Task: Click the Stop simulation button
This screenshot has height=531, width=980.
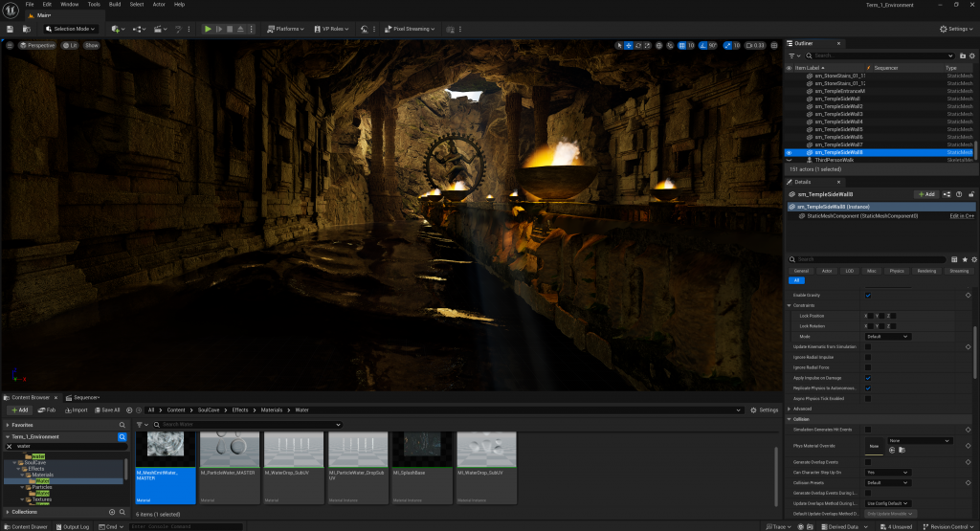Action: point(230,29)
